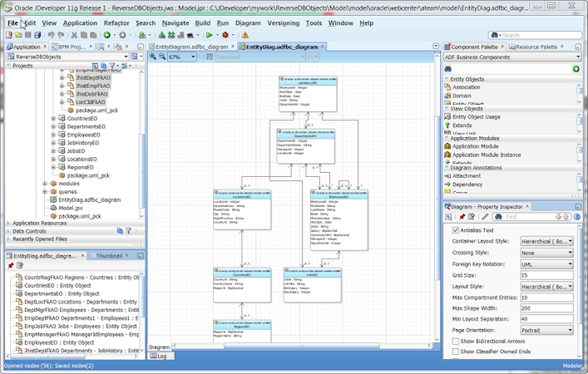Enable Show Bidirectional Arrows checkbox

(455, 341)
